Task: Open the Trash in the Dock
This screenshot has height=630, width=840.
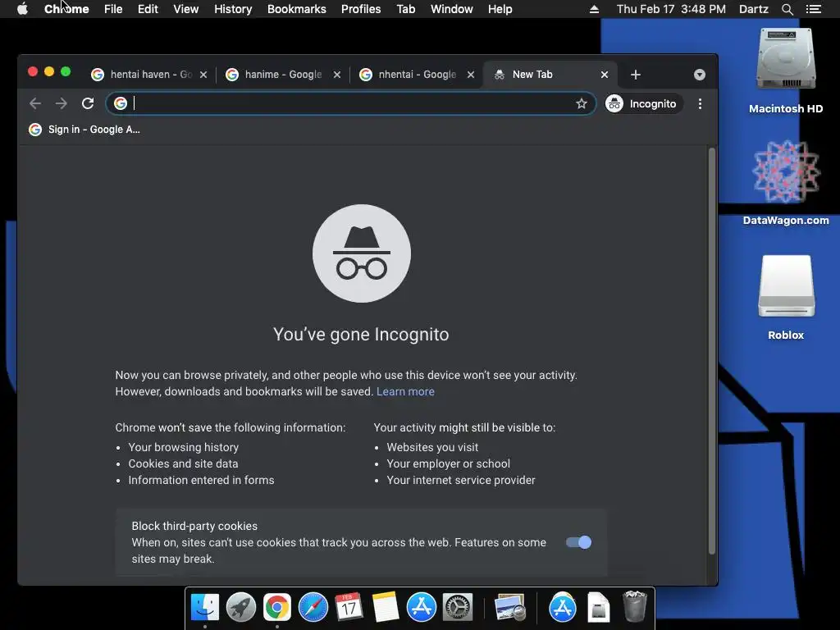Action: pyautogui.click(x=635, y=606)
